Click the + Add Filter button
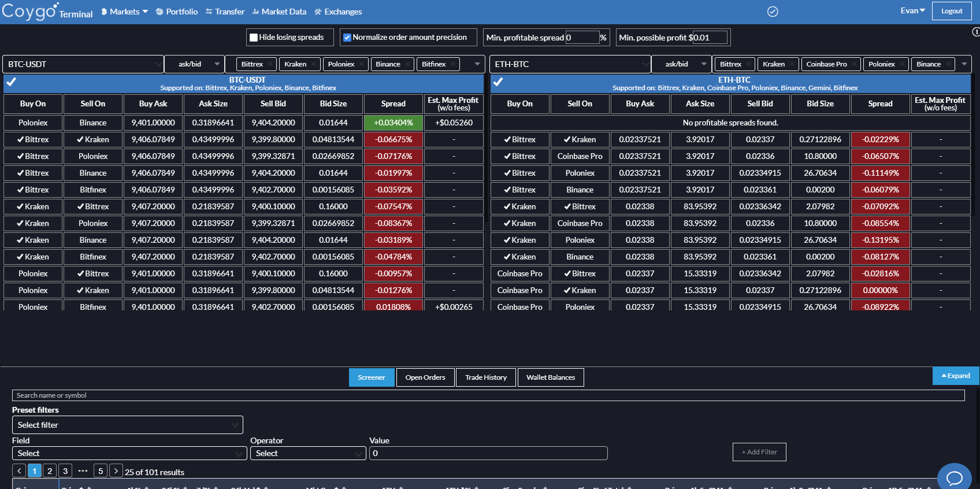Image resolution: width=980 pixels, height=489 pixels. coord(759,452)
